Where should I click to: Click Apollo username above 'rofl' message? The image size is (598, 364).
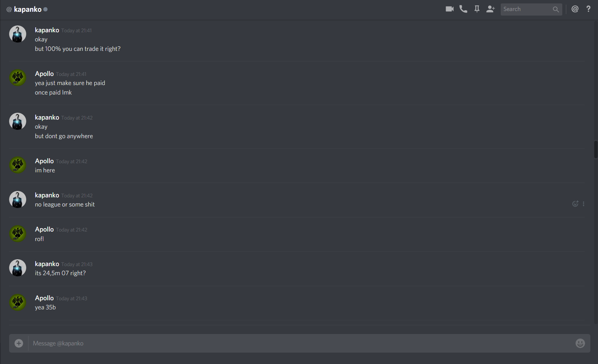pyautogui.click(x=44, y=229)
